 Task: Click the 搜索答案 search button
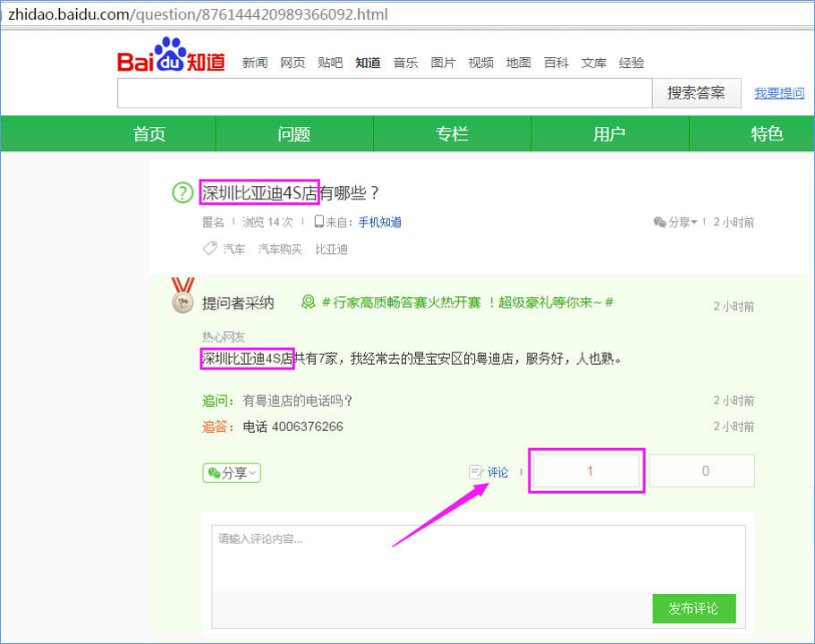[697, 93]
